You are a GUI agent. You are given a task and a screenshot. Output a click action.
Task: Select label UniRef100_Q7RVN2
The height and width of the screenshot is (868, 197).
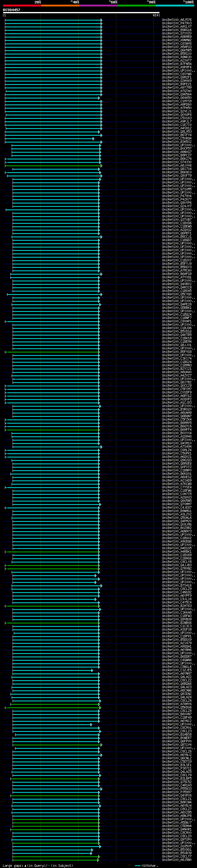tap(177, 569)
